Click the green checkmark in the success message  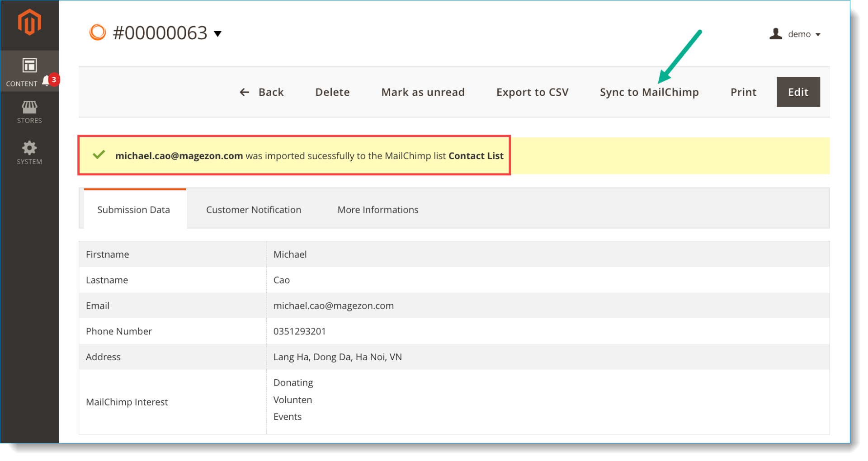click(99, 155)
